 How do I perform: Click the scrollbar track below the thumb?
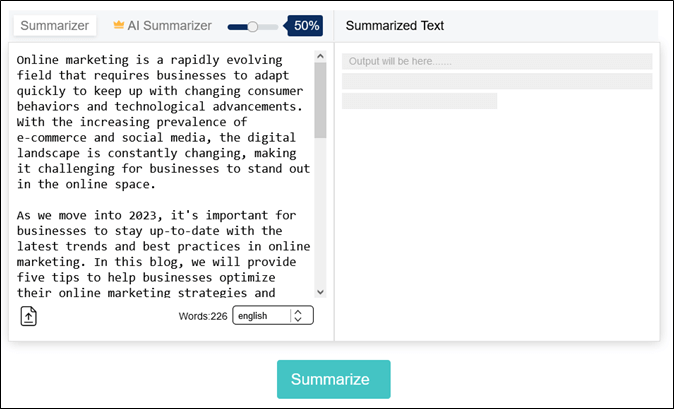coord(320,220)
